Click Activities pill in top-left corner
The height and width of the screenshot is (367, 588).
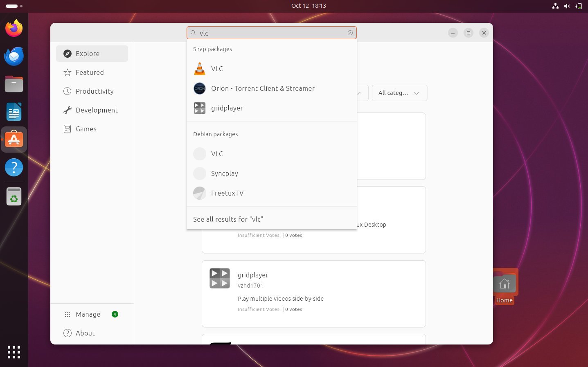[x=14, y=6]
